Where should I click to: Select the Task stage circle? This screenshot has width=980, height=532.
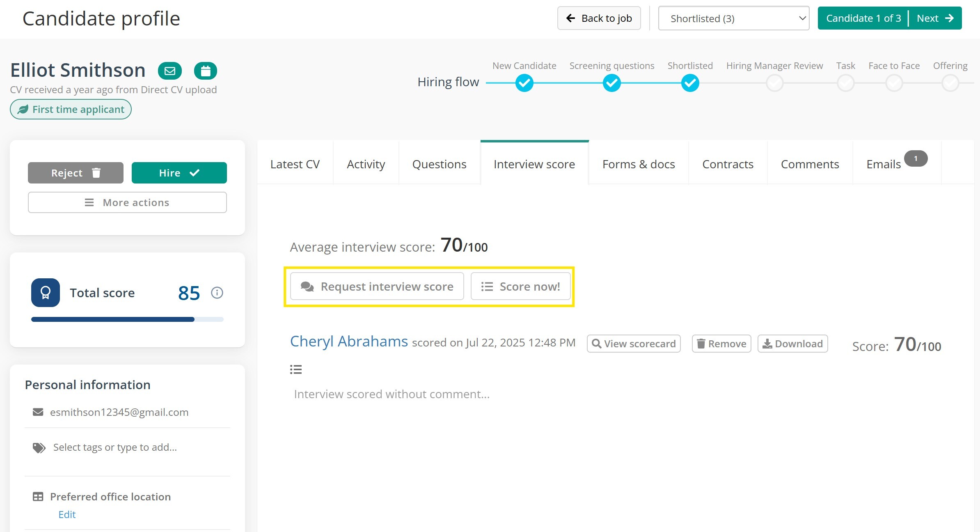(846, 83)
